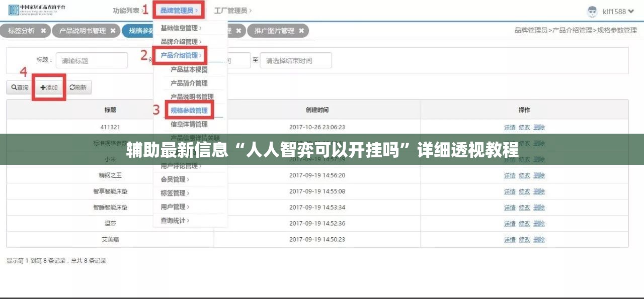Open 详情 for the 智享智能床垫 row
This screenshot has width=644, height=299.
point(510,191)
